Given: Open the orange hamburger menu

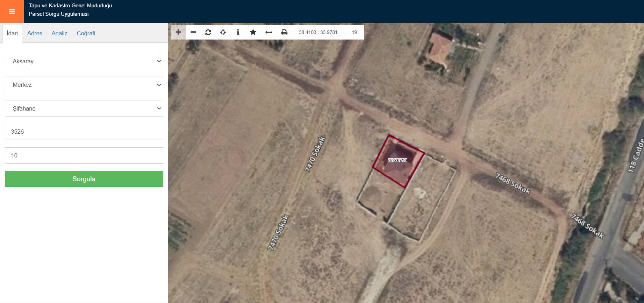Looking at the screenshot, I should click(12, 11).
